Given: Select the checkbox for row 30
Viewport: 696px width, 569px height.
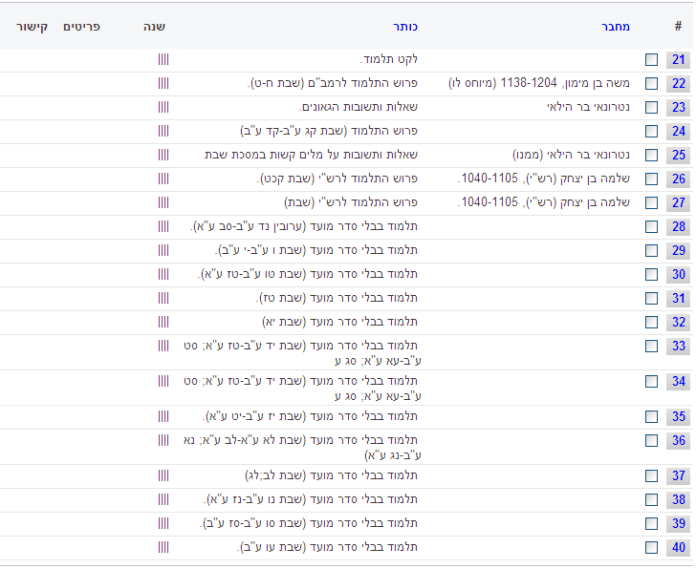Looking at the screenshot, I should (651, 275).
